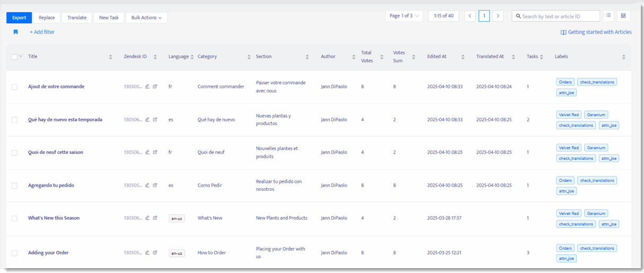Click the saved filters bookmark icon
The width and height of the screenshot is (644, 273).
16,32
